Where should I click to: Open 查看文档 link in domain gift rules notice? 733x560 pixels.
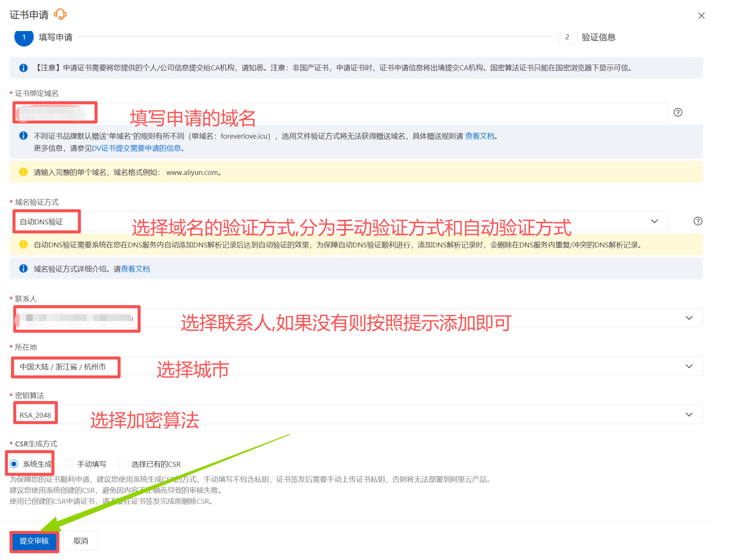pyautogui.click(x=479, y=136)
